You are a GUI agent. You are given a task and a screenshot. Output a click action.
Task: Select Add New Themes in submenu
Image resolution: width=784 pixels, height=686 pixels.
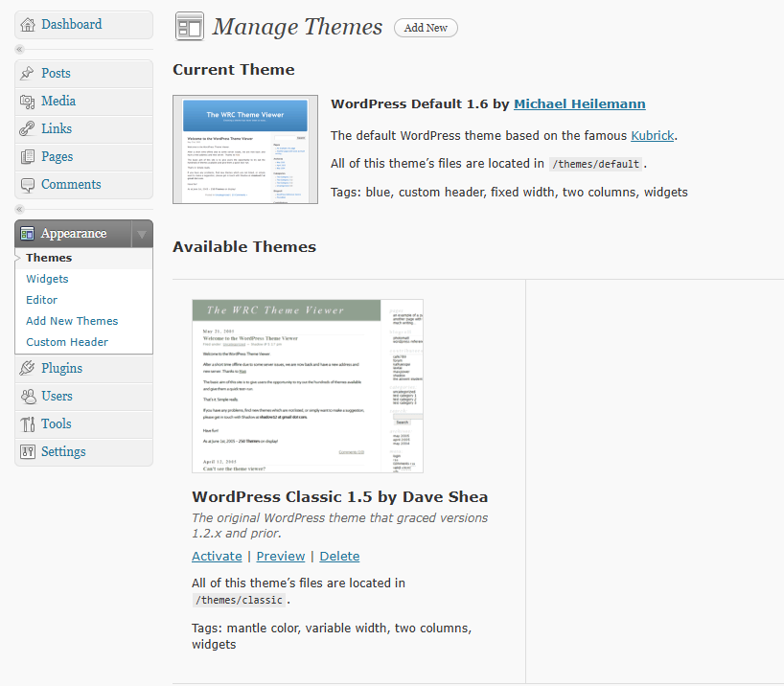[x=72, y=321]
